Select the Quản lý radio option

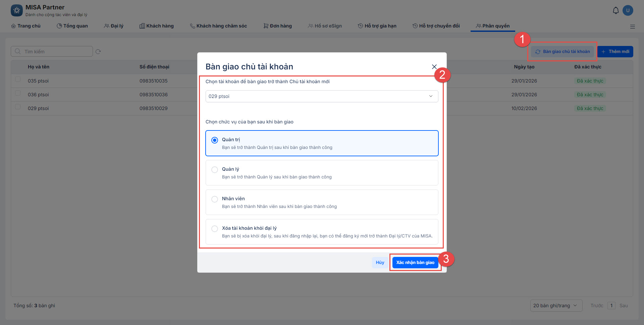pyautogui.click(x=215, y=170)
